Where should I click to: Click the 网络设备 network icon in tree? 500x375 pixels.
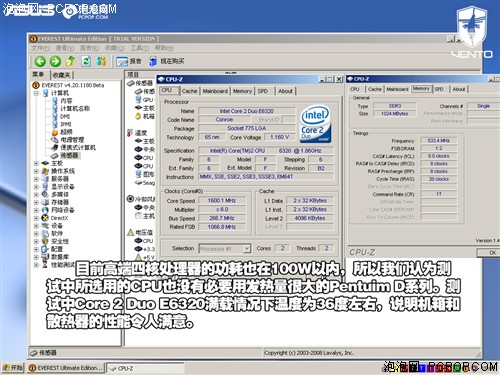(45, 210)
